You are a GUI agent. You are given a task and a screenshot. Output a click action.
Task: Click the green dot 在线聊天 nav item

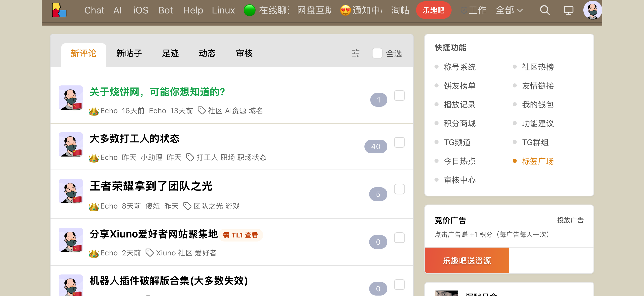click(267, 10)
